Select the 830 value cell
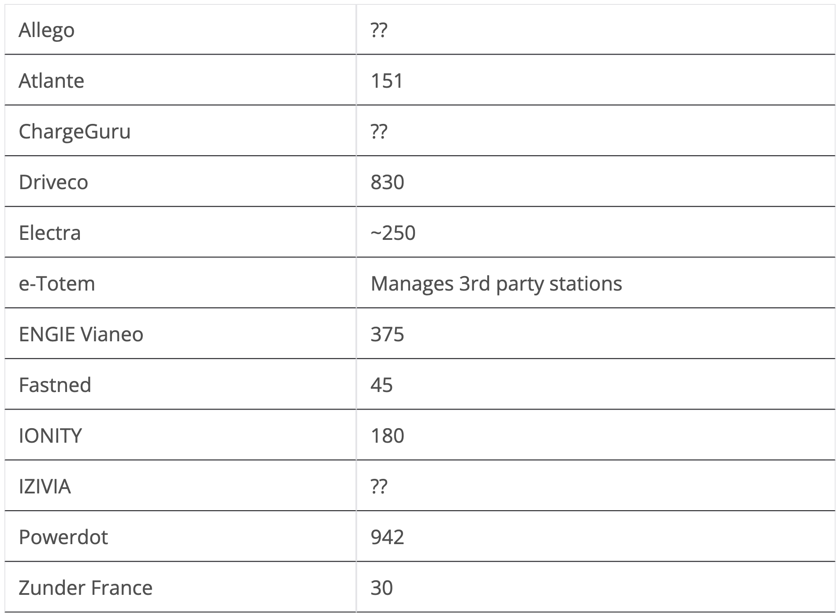The height and width of the screenshot is (616, 840). point(596,182)
